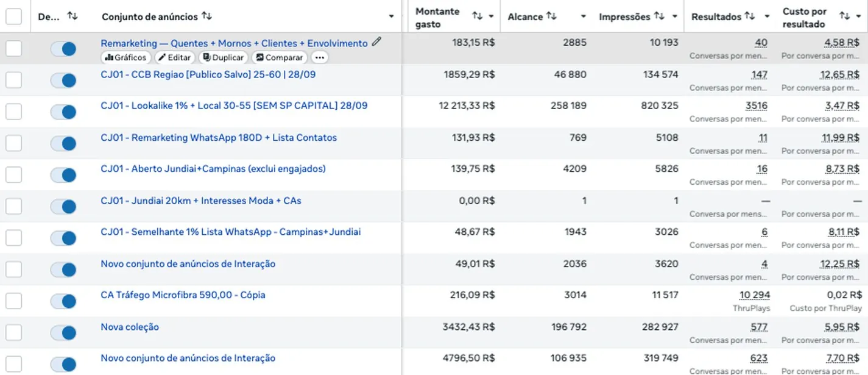Open Custo por resultado column dropdown arrow
Viewport: 868px width, 375px height.
(x=859, y=16)
